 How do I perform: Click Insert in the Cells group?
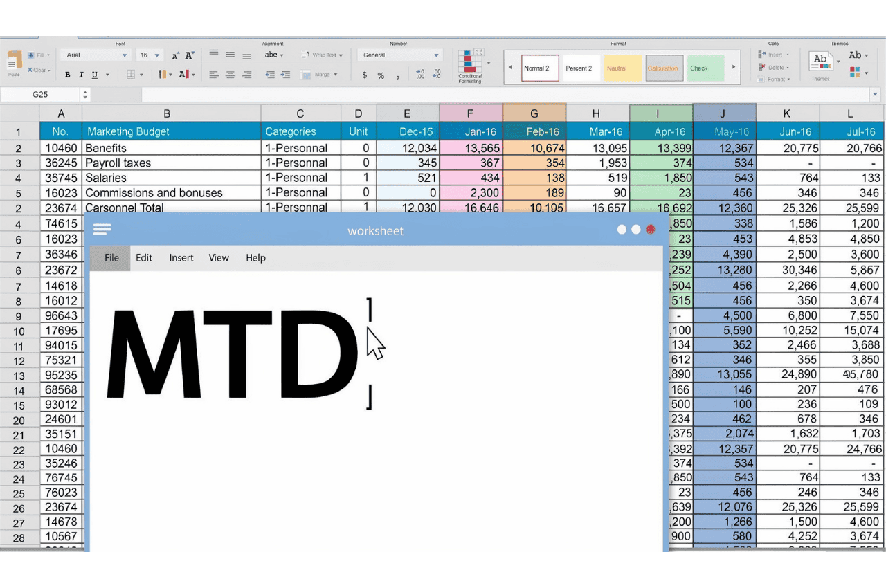pyautogui.click(x=772, y=55)
